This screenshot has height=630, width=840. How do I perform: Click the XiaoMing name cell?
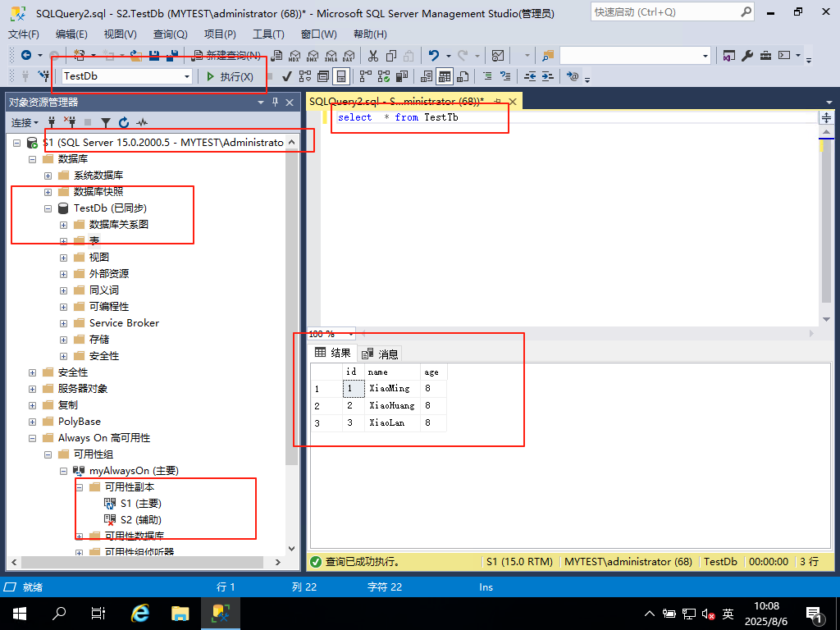(x=392, y=388)
